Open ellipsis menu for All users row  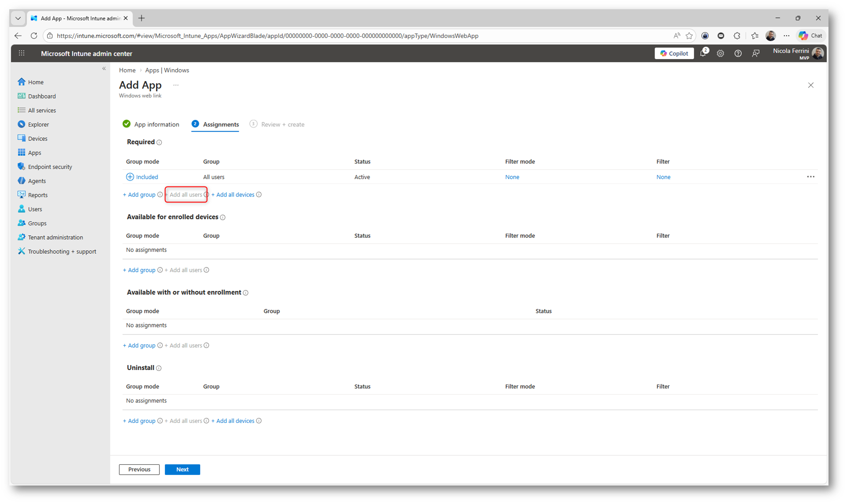click(x=810, y=177)
